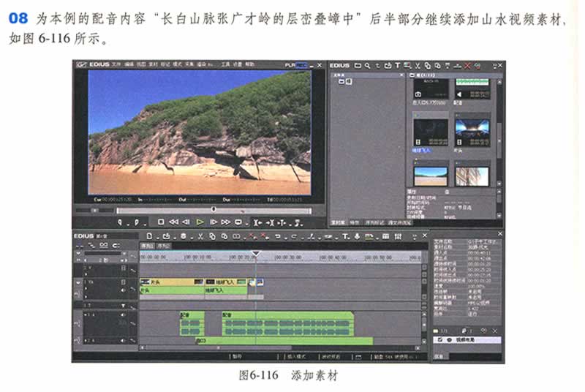
Task: Step back one frame in player
Action: 186,222
